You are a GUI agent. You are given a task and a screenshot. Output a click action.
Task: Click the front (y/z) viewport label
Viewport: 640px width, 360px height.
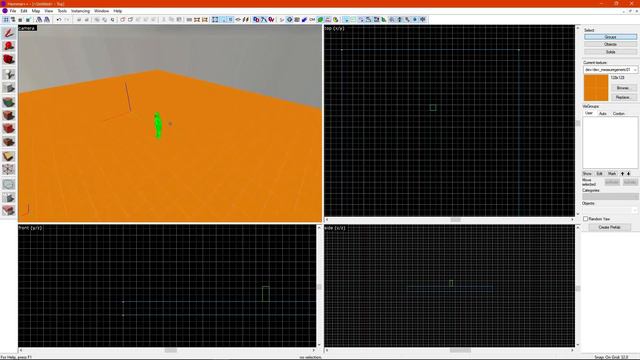tap(30, 228)
